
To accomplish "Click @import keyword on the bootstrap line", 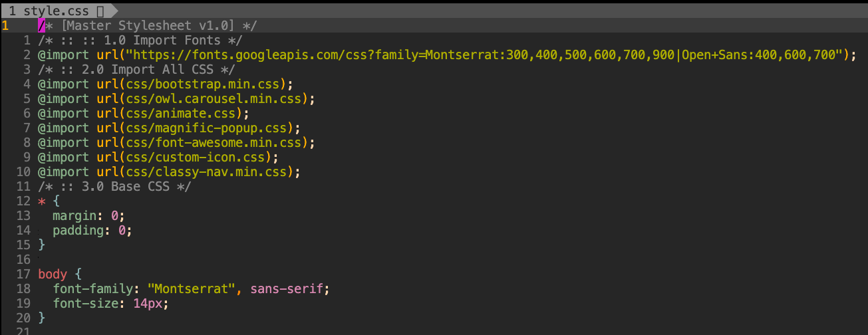I will 63,84.
